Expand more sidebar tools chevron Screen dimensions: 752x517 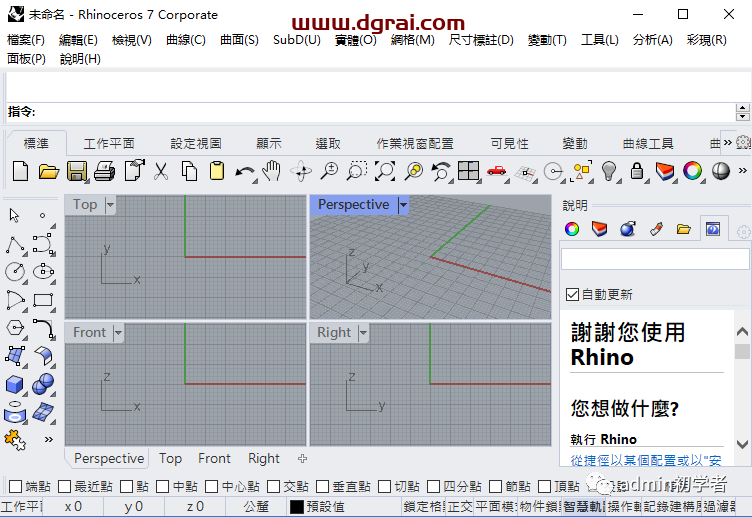48,439
